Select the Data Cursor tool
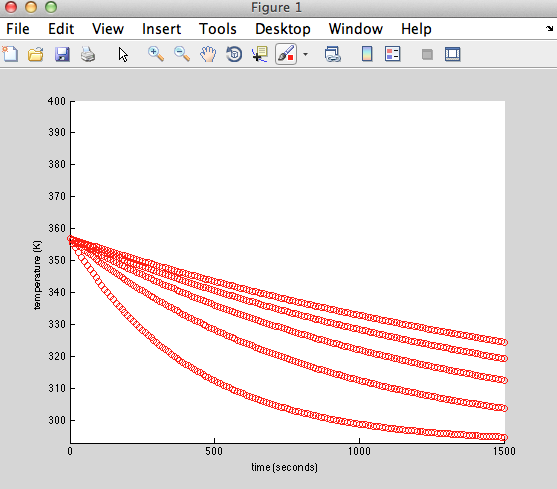557x489 pixels. [x=260, y=54]
